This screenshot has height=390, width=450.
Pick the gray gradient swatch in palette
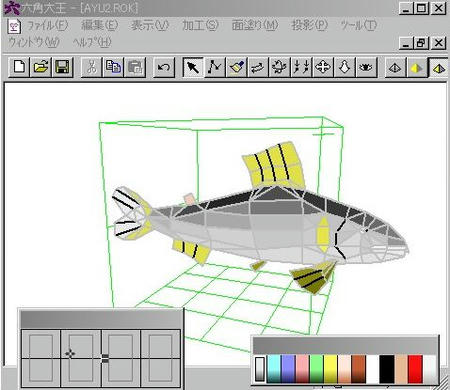coord(260,369)
